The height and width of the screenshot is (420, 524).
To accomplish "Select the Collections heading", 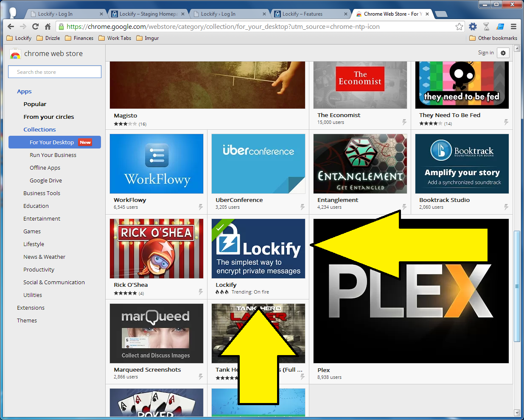I will (39, 129).
